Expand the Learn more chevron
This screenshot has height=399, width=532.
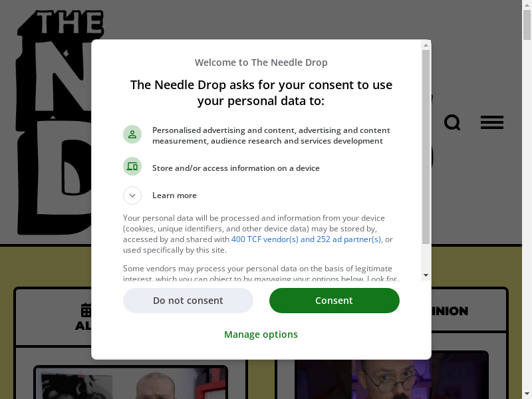click(x=132, y=196)
